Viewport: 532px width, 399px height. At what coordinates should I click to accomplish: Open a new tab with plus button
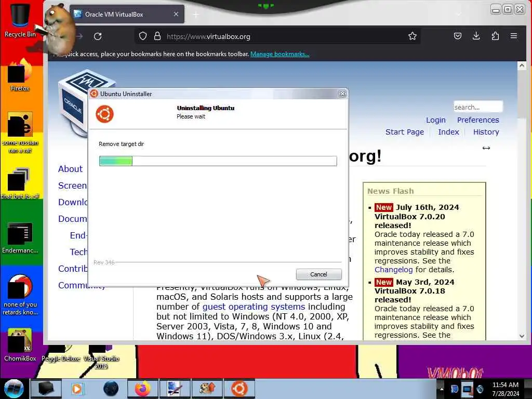click(x=196, y=15)
